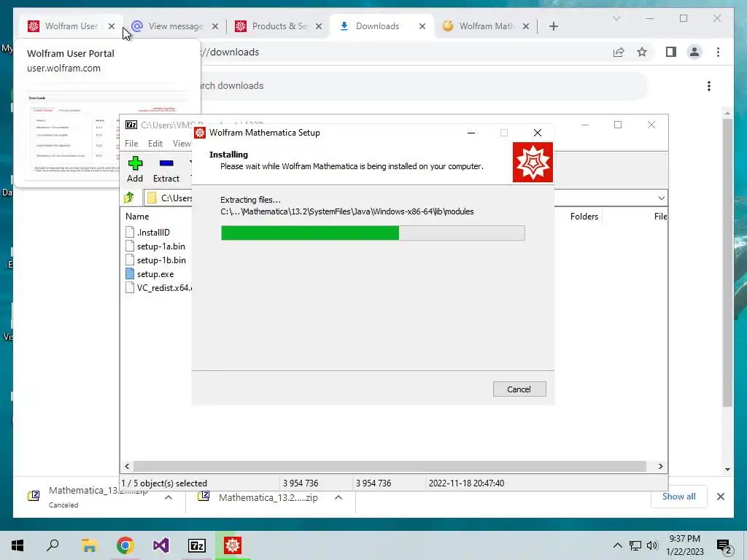The image size is (747, 560).
Task: Click the 7z icon in 7-Zip title bar
Action: click(x=131, y=125)
